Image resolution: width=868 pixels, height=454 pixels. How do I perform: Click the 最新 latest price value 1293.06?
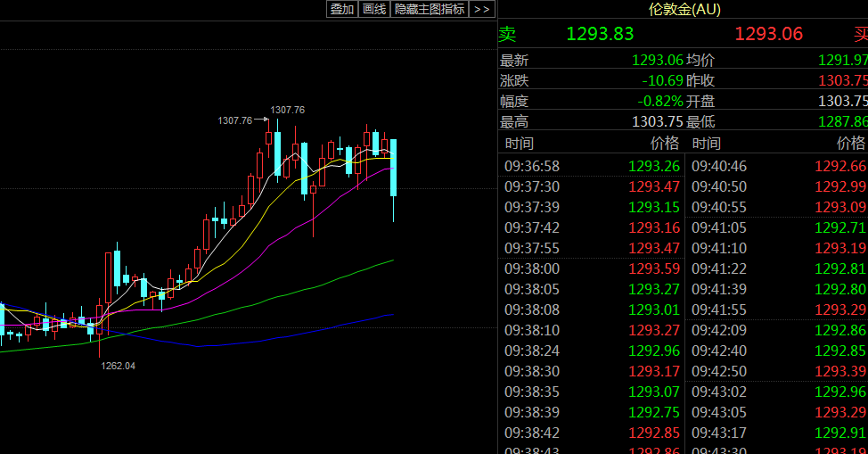[658, 60]
